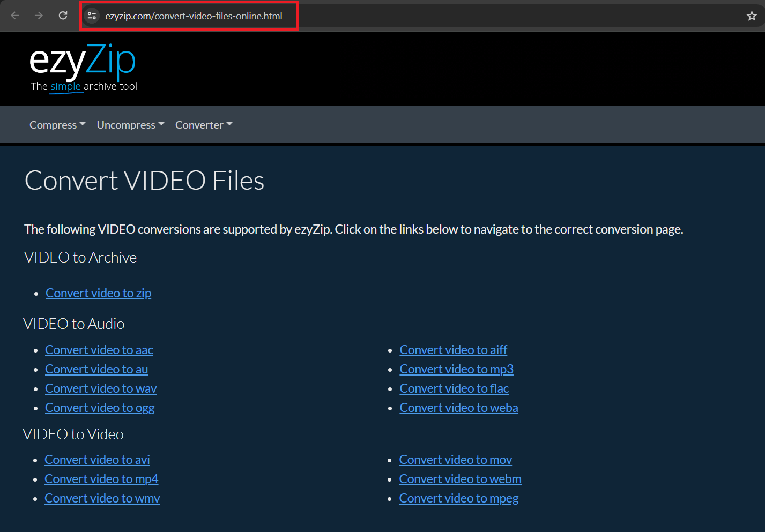The height and width of the screenshot is (532, 765).
Task: Open Convert video to mp3 link
Action: click(x=457, y=369)
